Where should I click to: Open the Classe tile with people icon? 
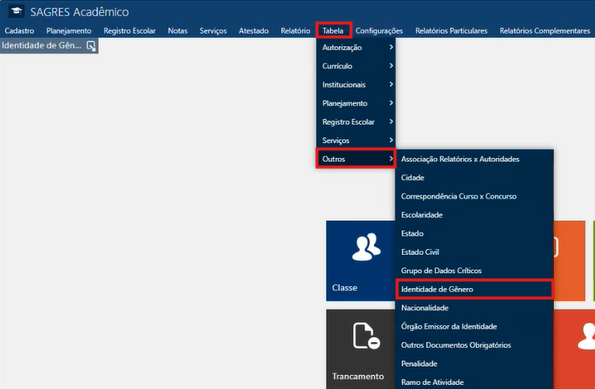click(360, 261)
